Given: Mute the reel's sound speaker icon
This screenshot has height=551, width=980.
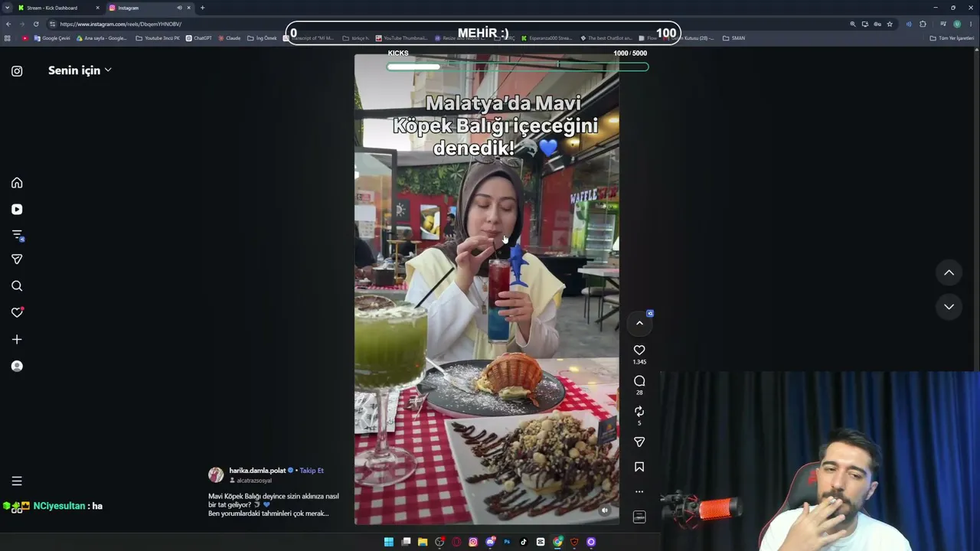Looking at the screenshot, I should 604,510.
